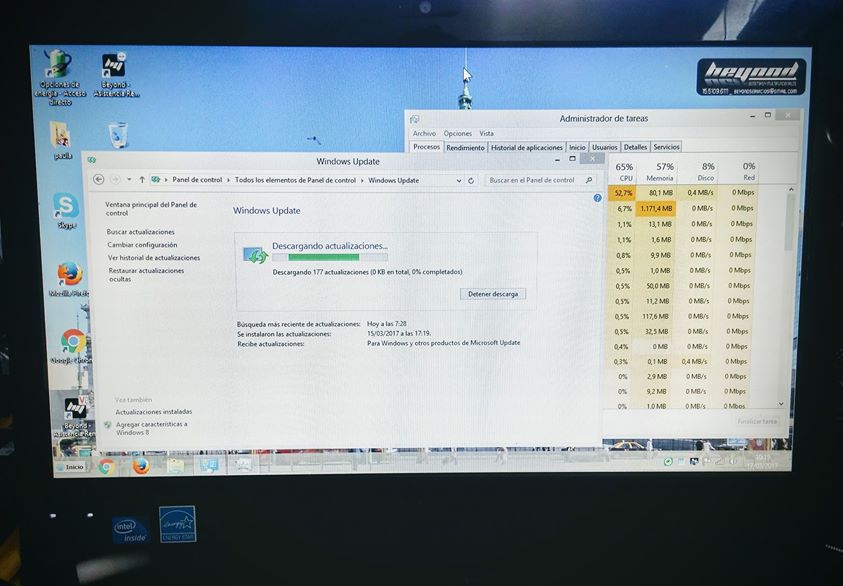Select the Recycle Bin desktop icon
Viewport: 843px width, 586px height.
118,135
